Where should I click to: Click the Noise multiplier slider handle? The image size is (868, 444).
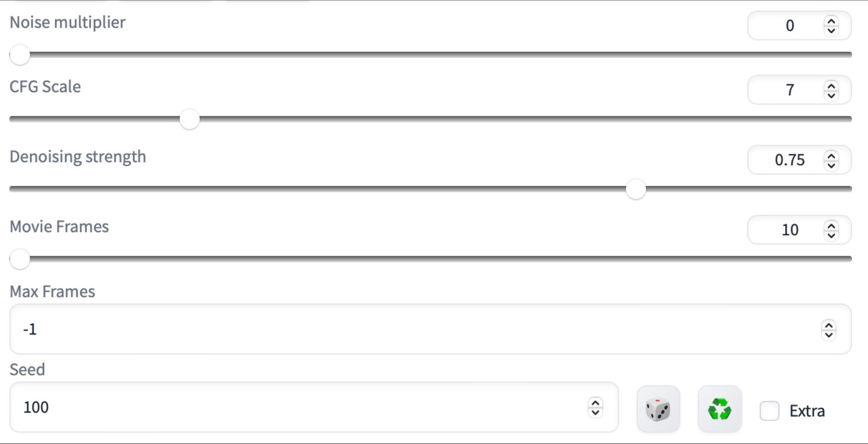coord(20,55)
